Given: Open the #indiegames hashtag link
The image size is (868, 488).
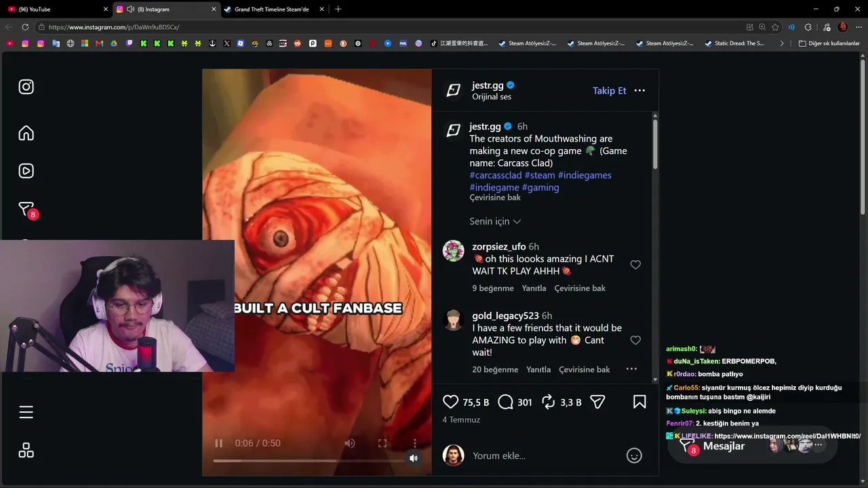Looking at the screenshot, I should (x=585, y=176).
